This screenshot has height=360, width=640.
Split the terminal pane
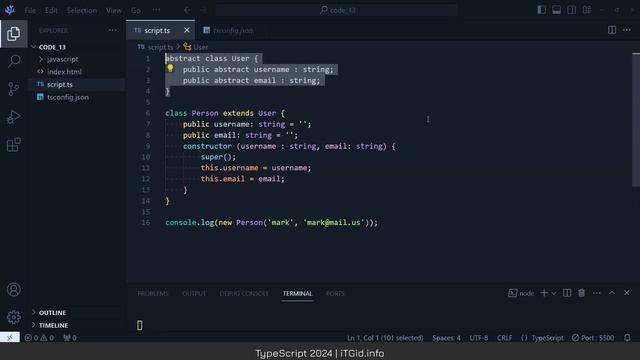(567, 293)
